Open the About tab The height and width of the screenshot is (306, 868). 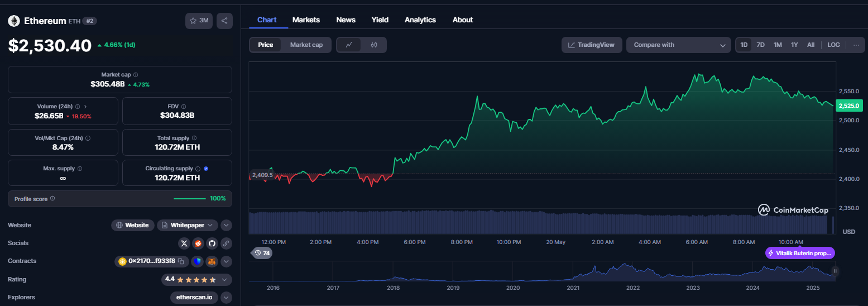463,20
